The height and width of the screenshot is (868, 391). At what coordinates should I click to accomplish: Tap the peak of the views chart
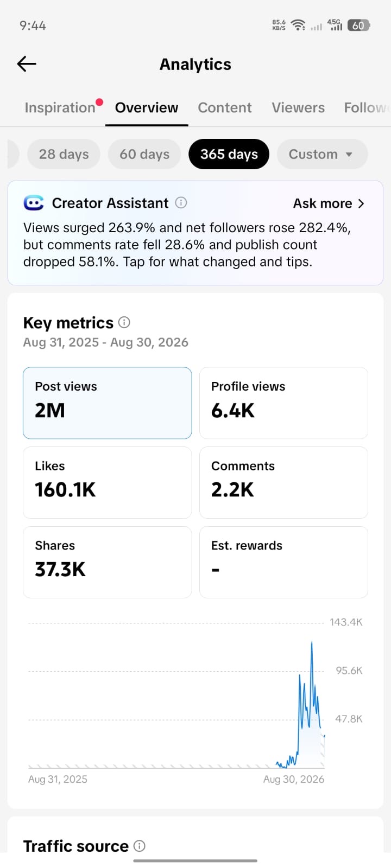(x=312, y=643)
